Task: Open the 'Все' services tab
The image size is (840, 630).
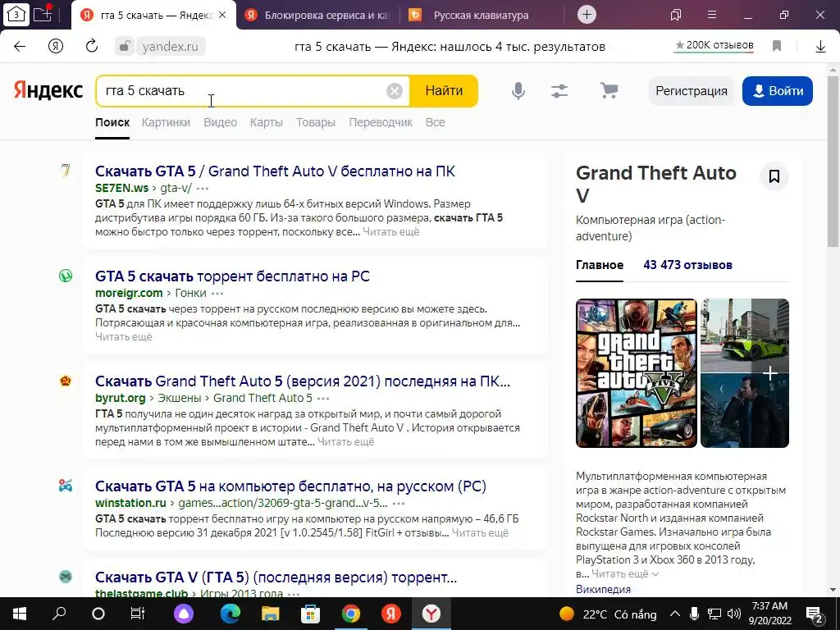Action: (435, 123)
